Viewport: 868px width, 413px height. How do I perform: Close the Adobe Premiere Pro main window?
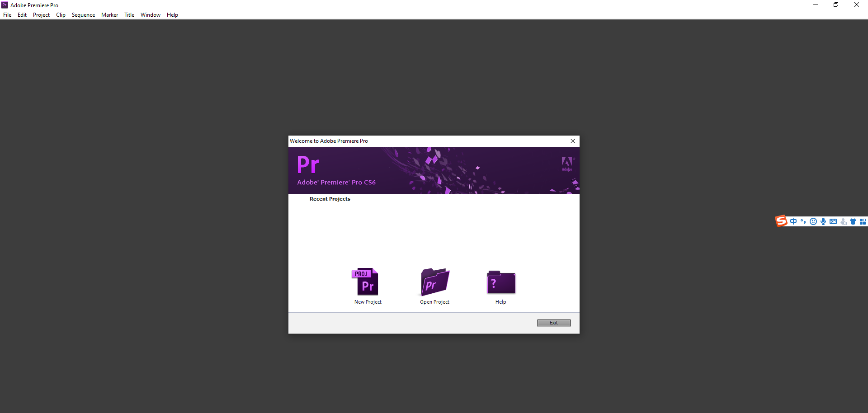click(857, 5)
